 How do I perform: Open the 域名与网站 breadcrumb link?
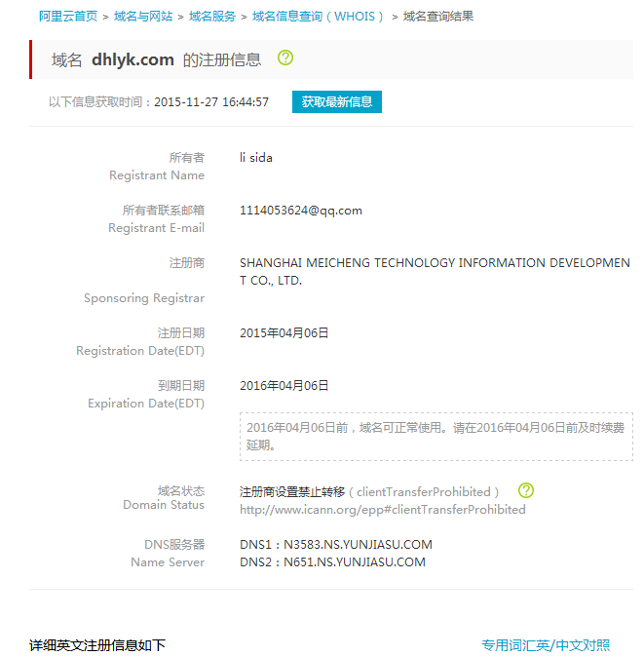click(143, 17)
